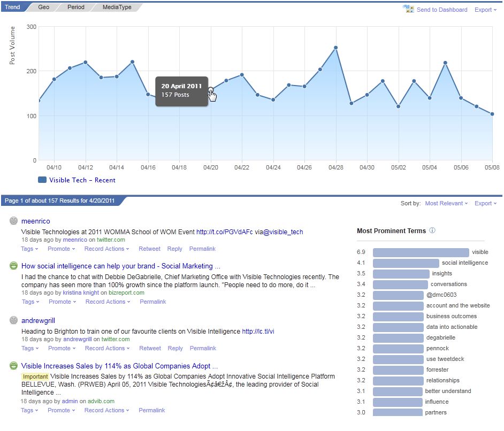
Task: Click the neutral smiley icon next to meenrico
Action: 12,221
